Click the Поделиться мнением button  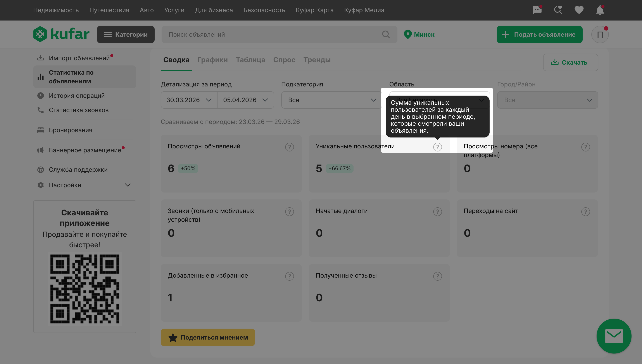pos(208,337)
